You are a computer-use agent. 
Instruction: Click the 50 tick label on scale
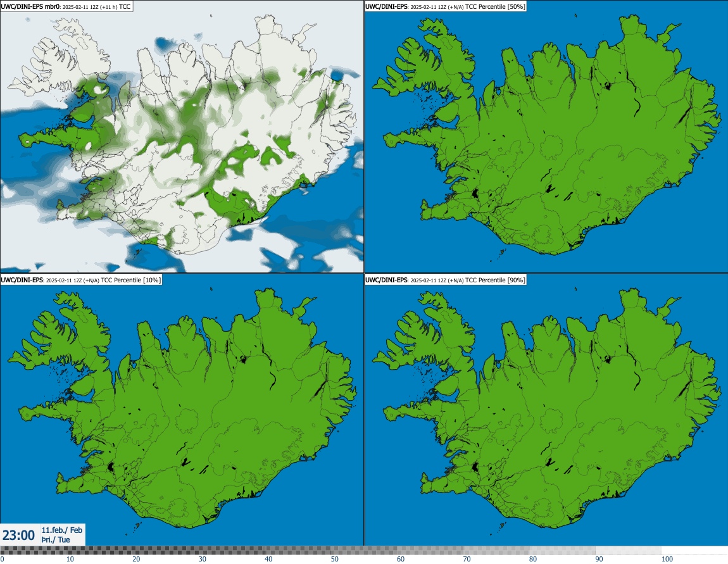[335, 560]
